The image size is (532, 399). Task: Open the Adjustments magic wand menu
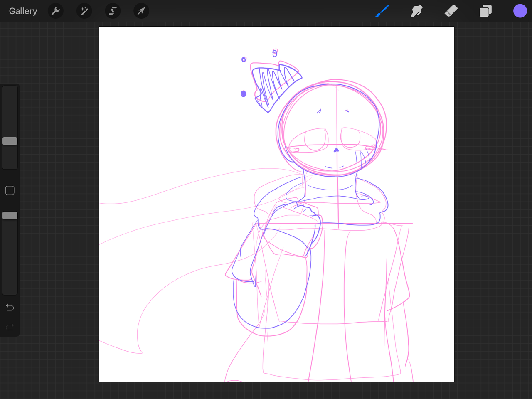click(x=84, y=11)
